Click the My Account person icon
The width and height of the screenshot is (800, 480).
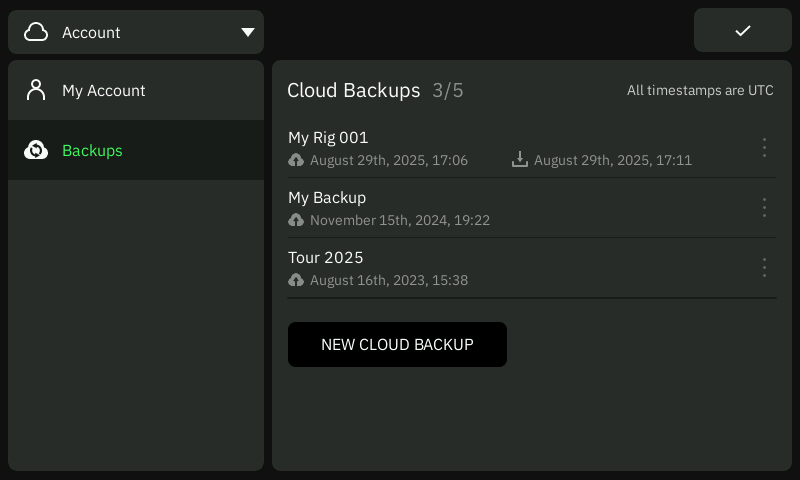36,90
